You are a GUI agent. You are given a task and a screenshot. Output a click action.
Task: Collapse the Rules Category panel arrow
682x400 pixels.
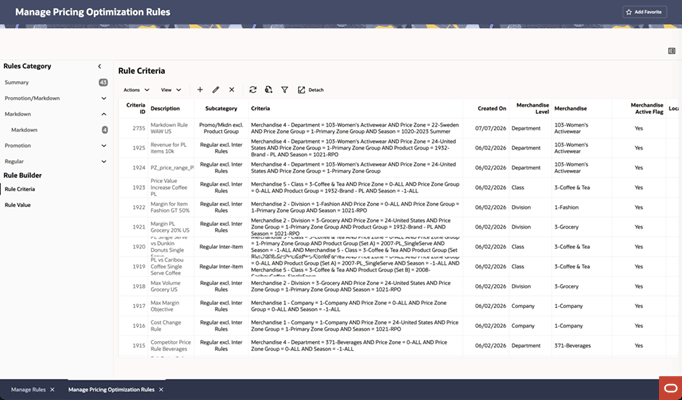point(100,66)
